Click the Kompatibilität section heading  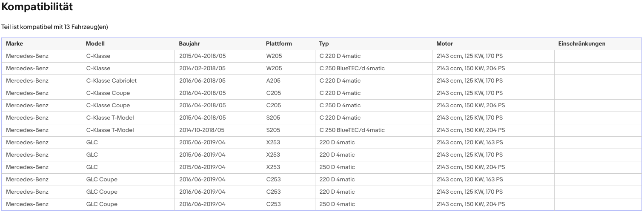coord(37,7)
